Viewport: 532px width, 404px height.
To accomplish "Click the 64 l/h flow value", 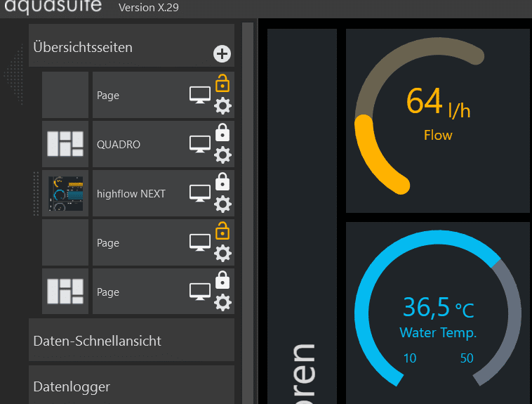I will click(x=438, y=102).
